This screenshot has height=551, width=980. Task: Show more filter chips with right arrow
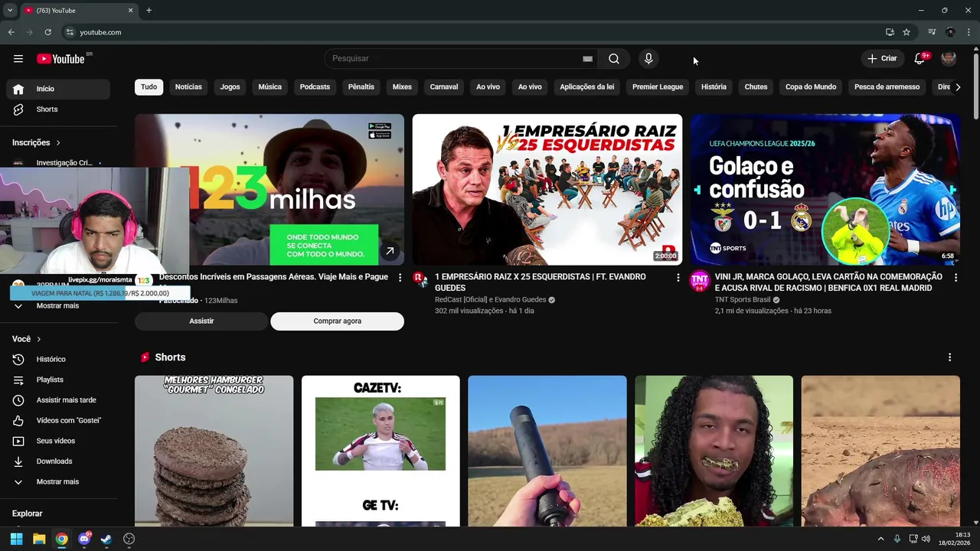pos(958,87)
